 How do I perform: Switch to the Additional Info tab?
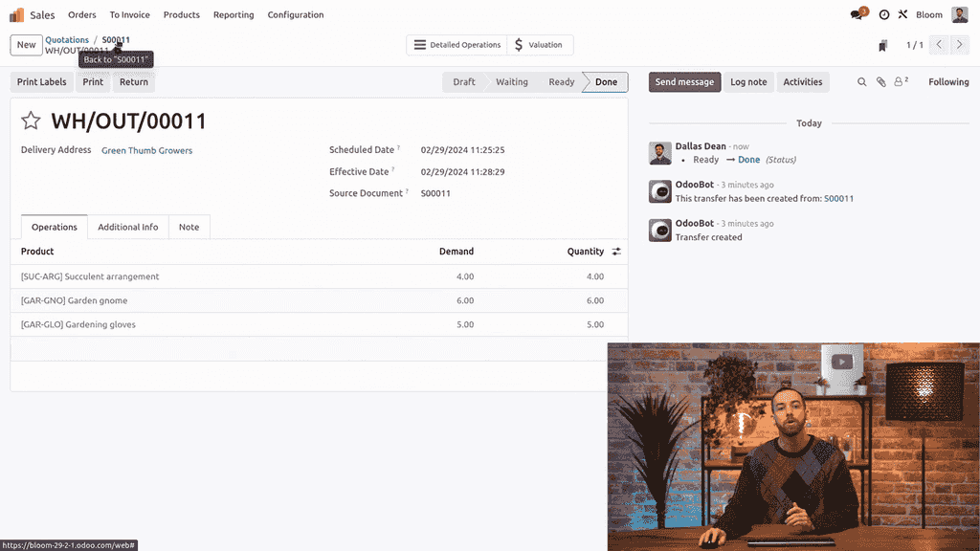127,227
